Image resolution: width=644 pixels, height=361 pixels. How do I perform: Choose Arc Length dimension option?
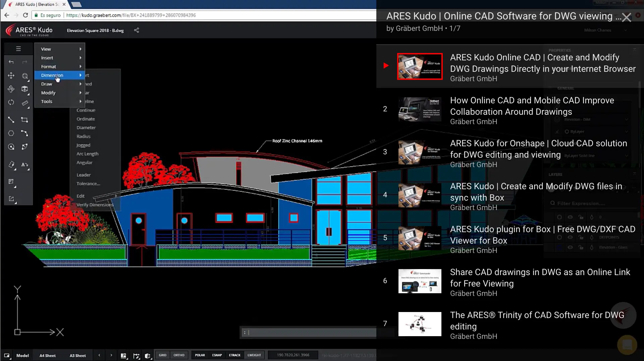coord(88,154)
